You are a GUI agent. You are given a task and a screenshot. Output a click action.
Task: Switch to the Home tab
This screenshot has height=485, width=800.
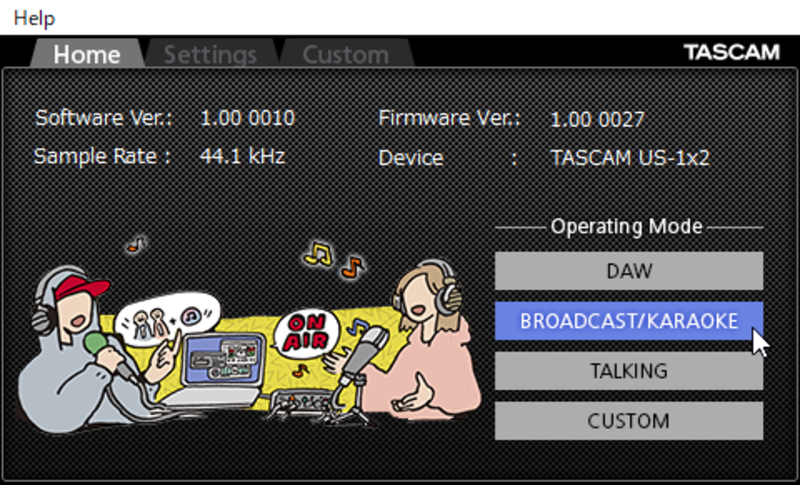(87, 54)
